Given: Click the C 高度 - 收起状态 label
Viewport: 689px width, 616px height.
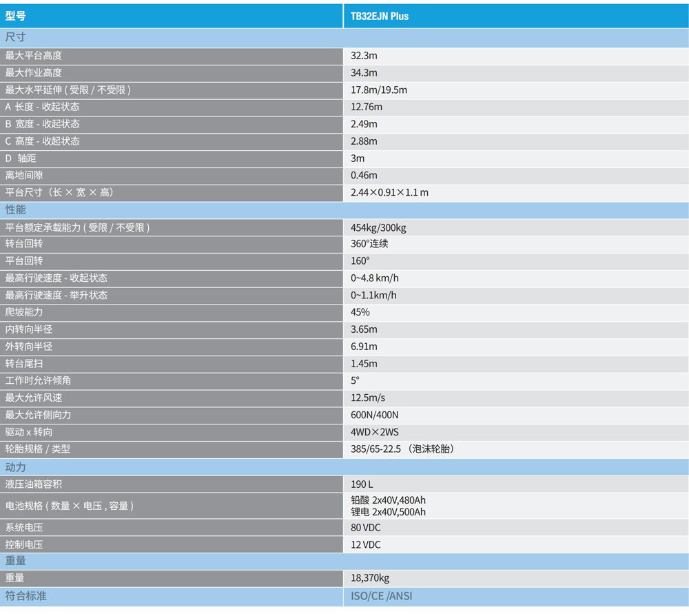Looking at the screenshot, I should pos(42,141).
